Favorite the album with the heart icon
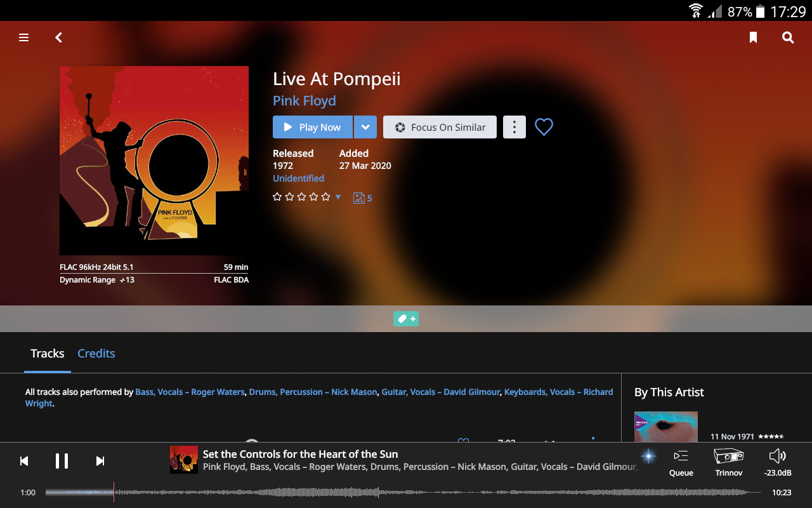 point(544,127)
